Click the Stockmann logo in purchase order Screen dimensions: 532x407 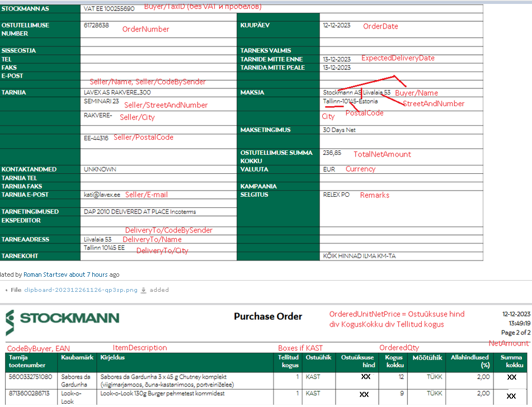click(x=63, y=322)
